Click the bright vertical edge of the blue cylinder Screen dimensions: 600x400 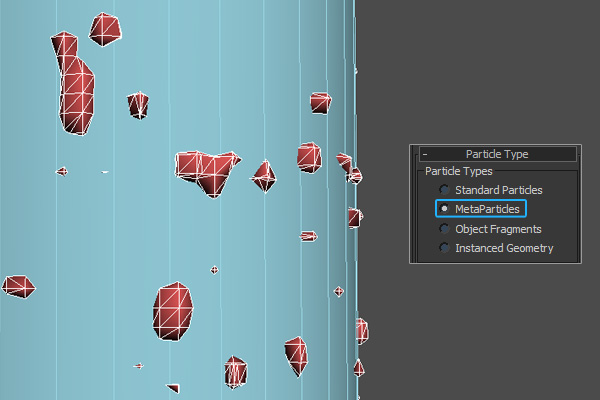[355, 120]
